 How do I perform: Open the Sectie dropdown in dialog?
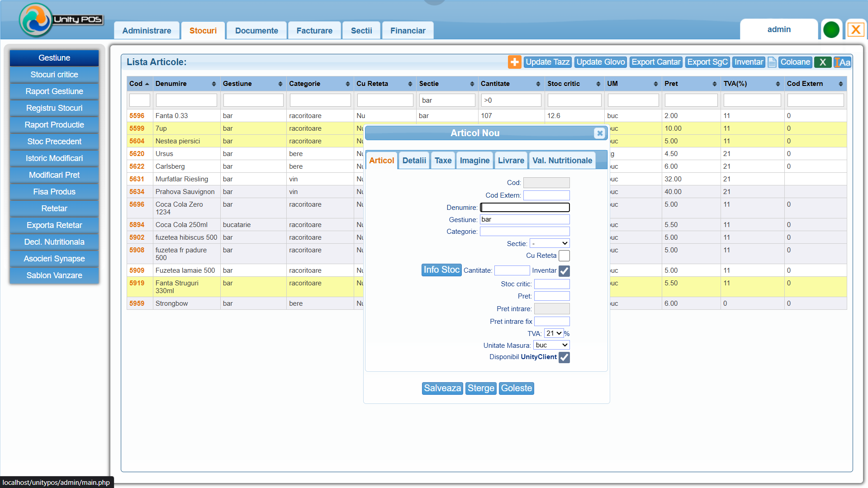[550, 243]
